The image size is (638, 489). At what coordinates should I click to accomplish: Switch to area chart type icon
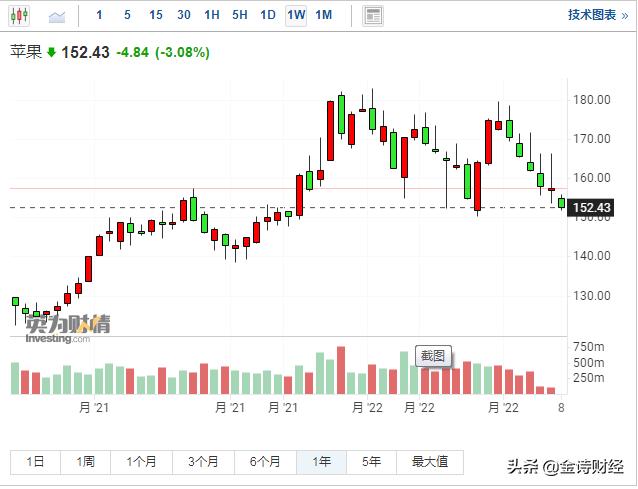pyautogui.click(x=57, y=15)
